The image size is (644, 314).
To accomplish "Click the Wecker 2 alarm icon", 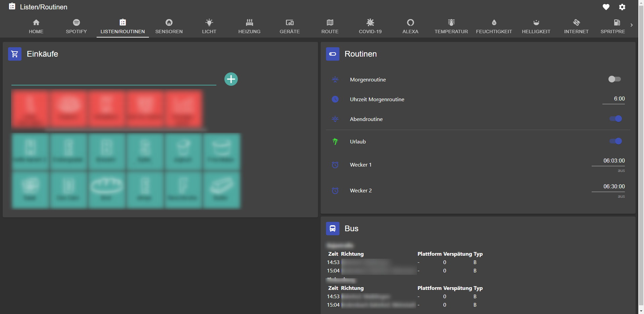I will tap(335, 190).
